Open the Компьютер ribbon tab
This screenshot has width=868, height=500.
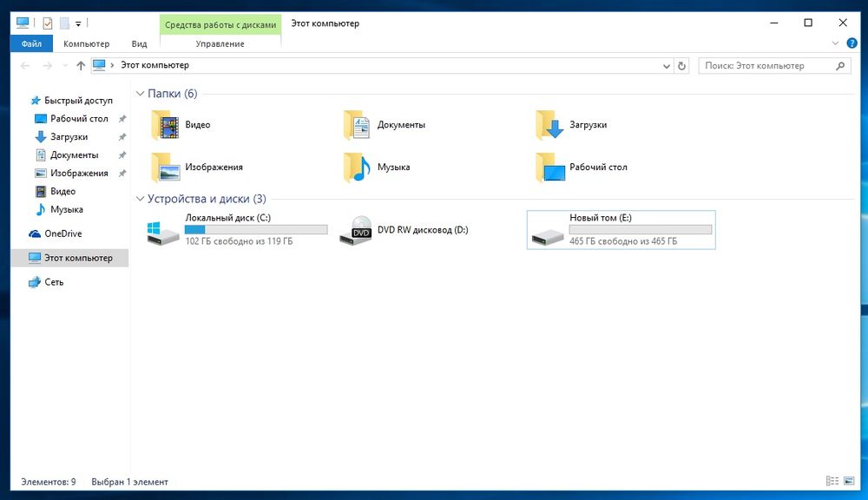[x=86, y=43]
